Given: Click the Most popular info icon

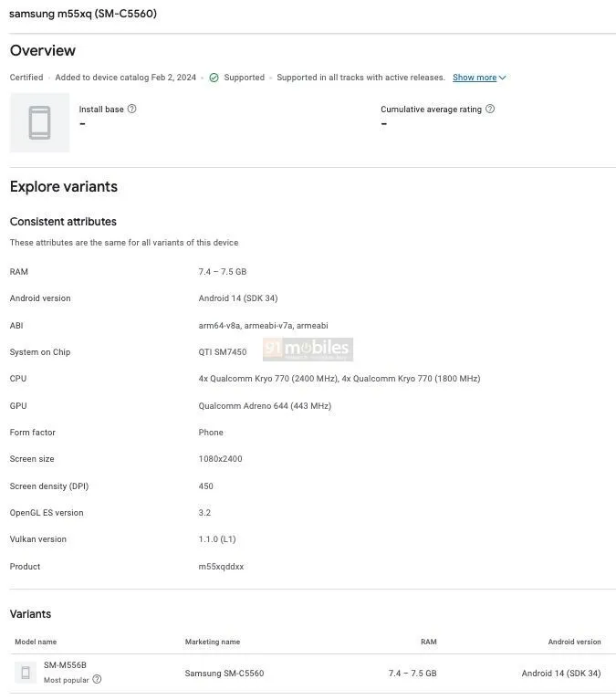Looking at the screenshot, I should 97,680.
